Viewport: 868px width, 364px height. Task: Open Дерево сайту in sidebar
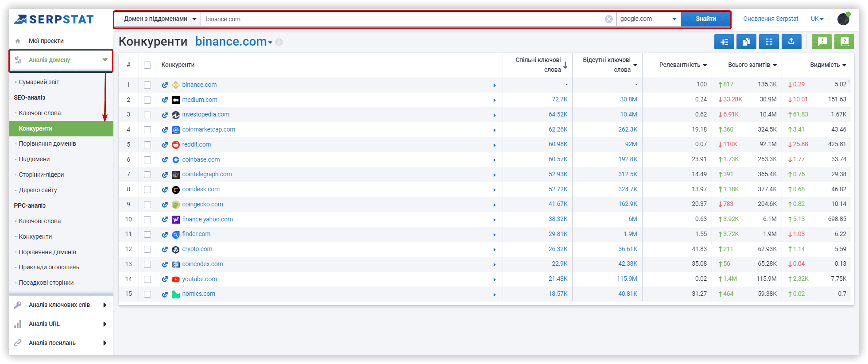38,190
